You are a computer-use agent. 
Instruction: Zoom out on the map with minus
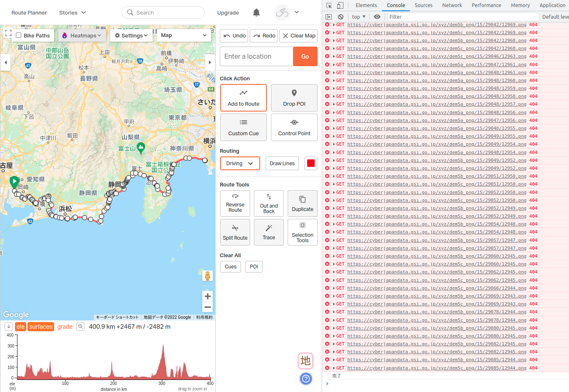click(208, 307)
